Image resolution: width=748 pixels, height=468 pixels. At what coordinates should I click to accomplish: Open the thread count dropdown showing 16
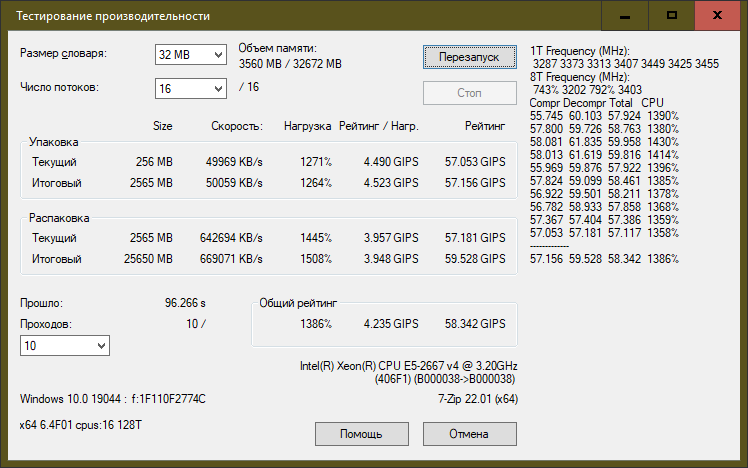pos(190,89)
